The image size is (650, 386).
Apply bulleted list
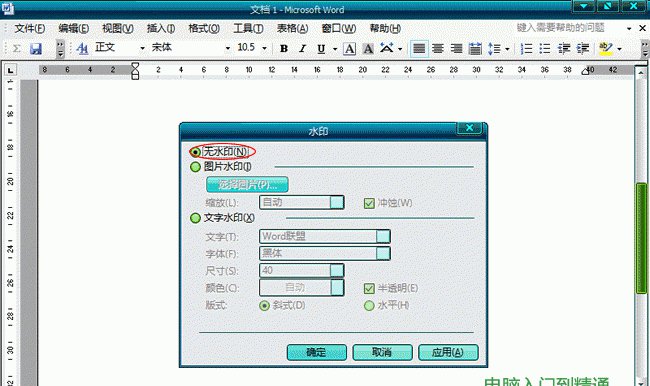tap(545, 49)
